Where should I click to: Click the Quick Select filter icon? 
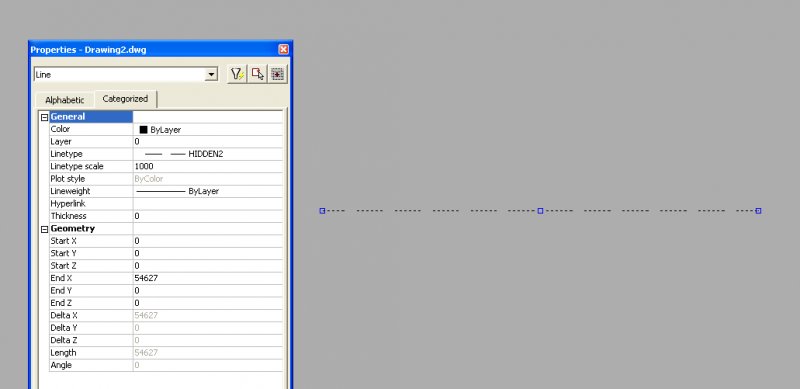[237, 75]
